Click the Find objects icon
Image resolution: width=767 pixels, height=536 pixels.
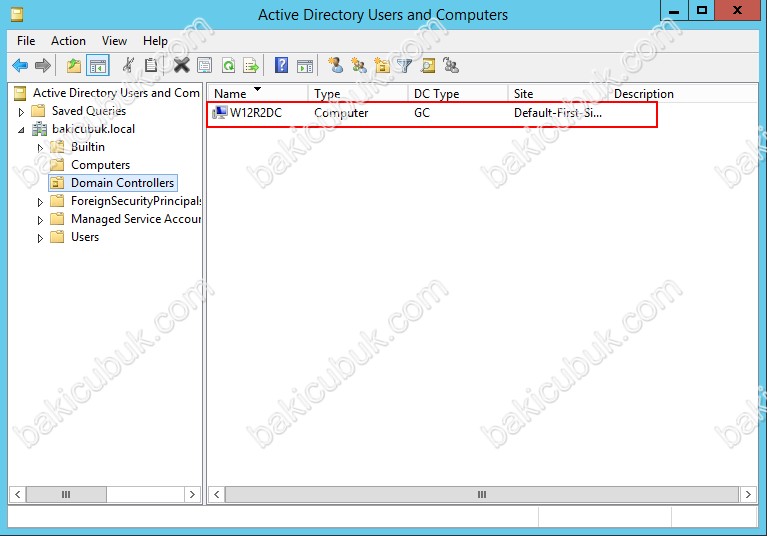[x=428, y=65]
